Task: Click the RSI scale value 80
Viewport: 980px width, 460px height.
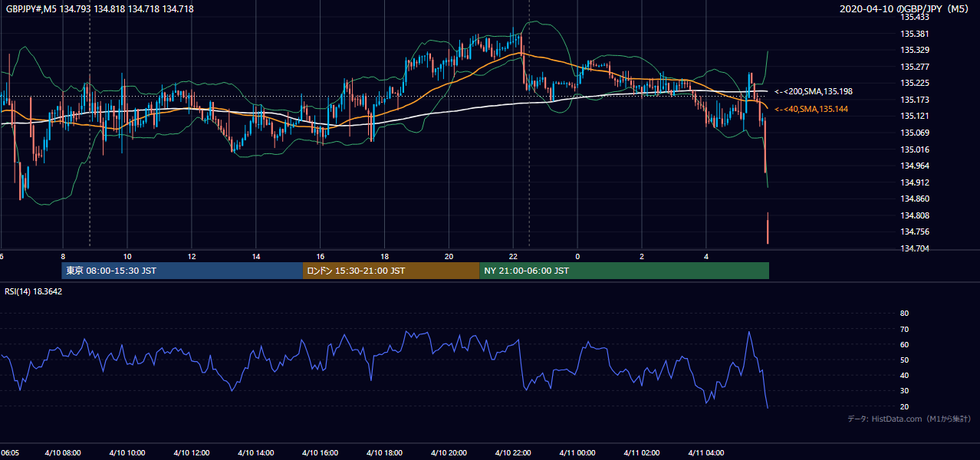Action: pyautogui.click(x=905, y=314)
